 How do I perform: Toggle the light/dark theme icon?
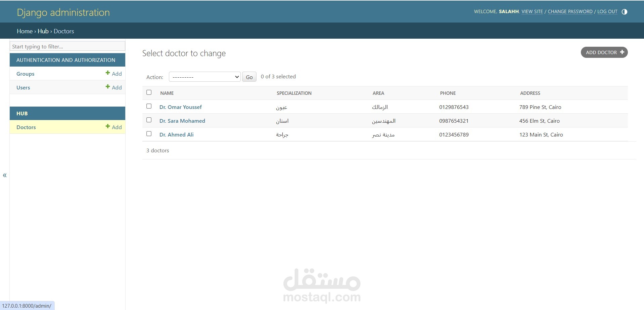[x=624, y=12]
